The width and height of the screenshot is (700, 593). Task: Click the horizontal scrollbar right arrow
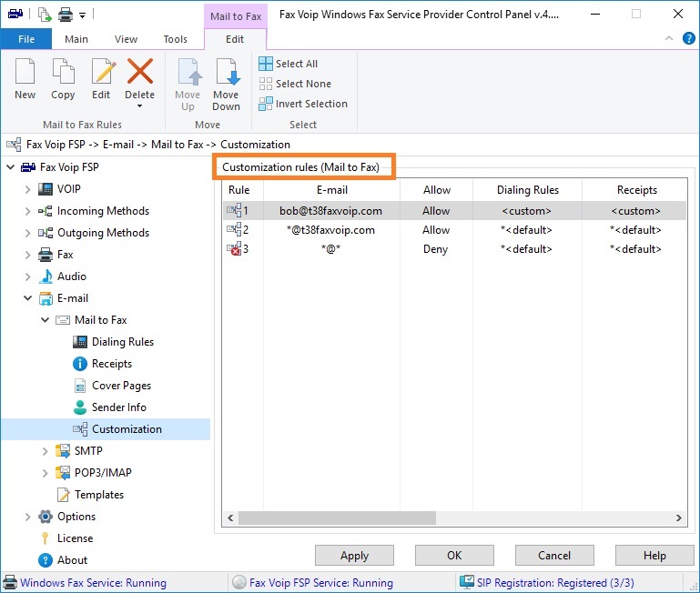pos(678,518)
